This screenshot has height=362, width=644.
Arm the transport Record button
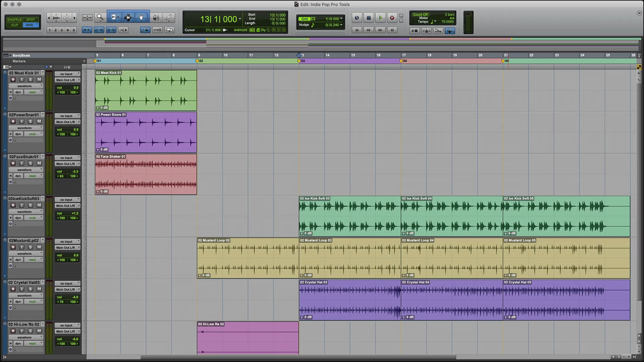tap(392, 18)
